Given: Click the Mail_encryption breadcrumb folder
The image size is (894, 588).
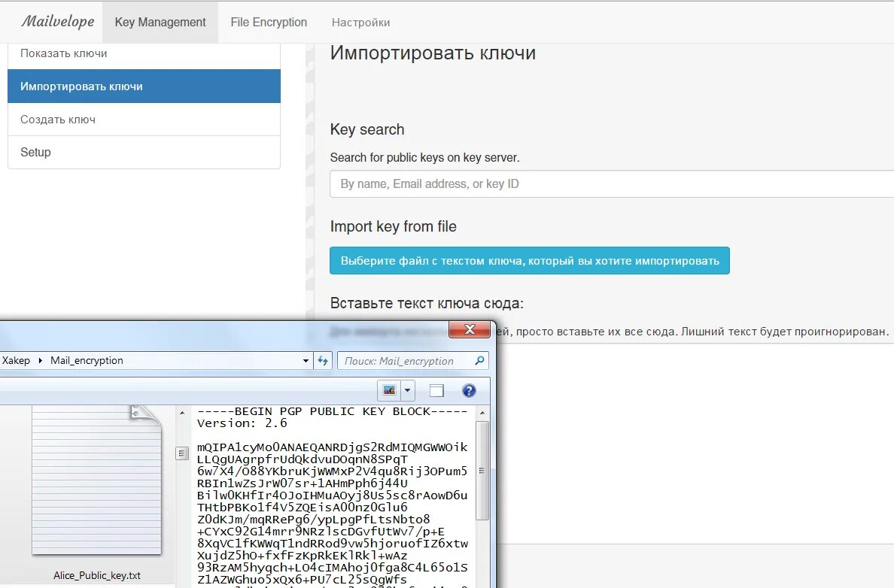Looking at the screenshot, I should (87, 360).
